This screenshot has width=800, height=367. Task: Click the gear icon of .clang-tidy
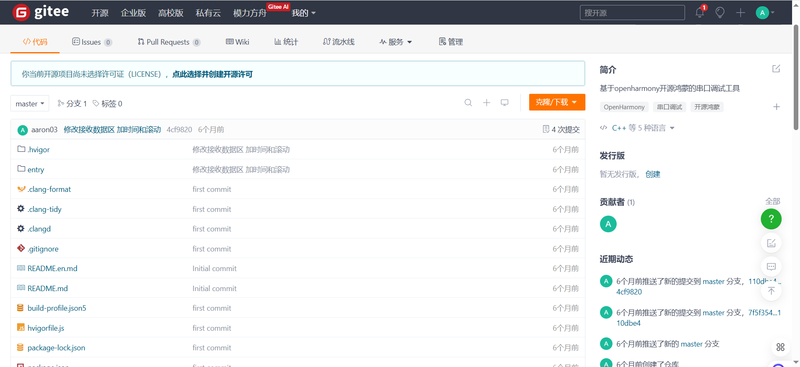click(x=21, y=209)
